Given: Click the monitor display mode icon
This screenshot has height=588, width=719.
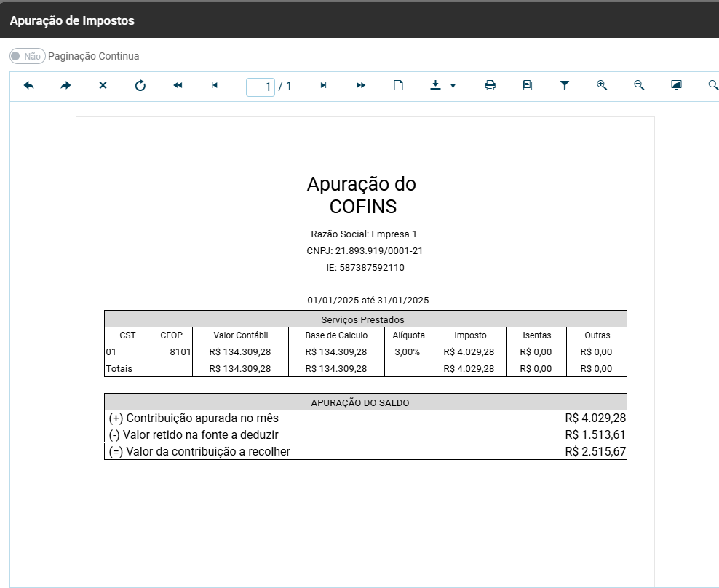Looking at the screenshot, I should coord(676,86).
